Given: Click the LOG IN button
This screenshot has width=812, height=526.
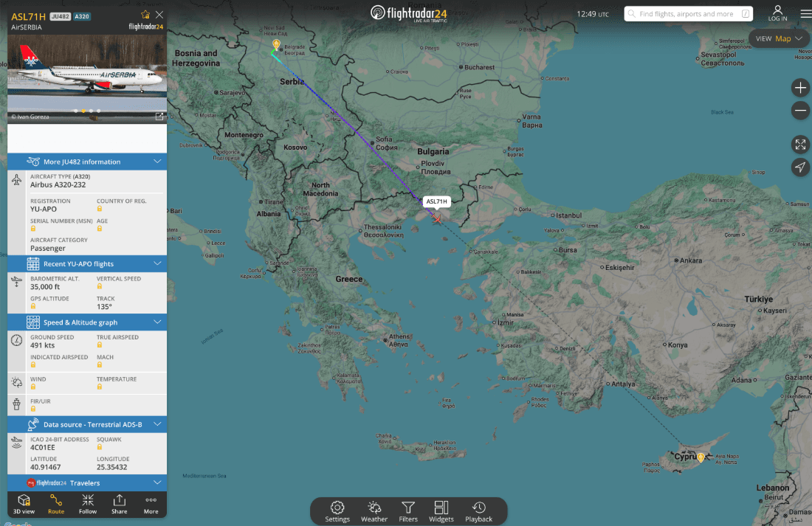Looking at the screenshot, I should 777,13.
